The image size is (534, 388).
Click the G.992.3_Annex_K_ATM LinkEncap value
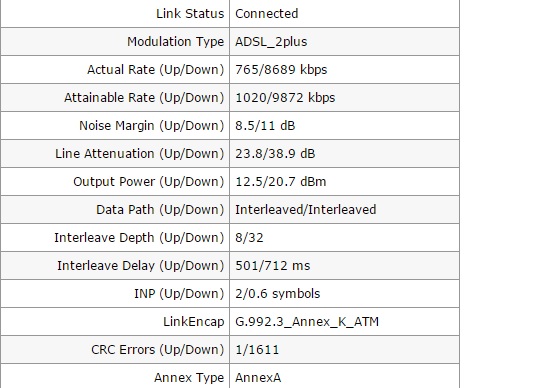(x=307, y=322)
